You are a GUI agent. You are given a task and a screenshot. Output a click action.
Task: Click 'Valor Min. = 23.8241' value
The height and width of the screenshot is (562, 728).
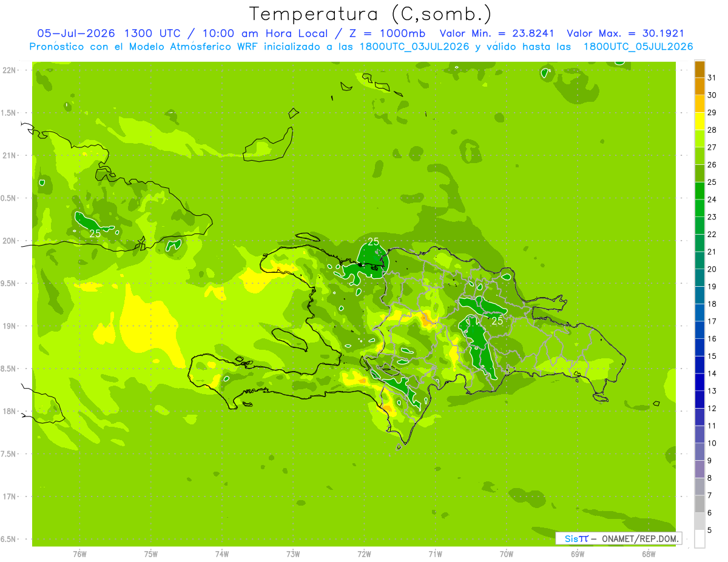coord(497,33)
